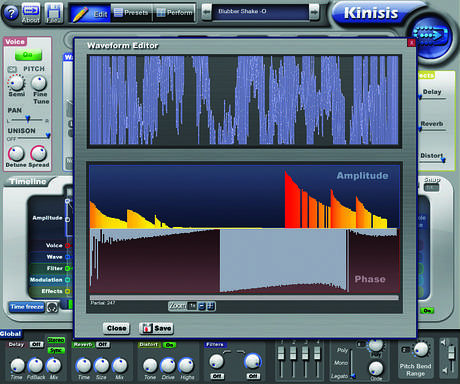Click the Detune knob
460x384 pixels.
16,154
